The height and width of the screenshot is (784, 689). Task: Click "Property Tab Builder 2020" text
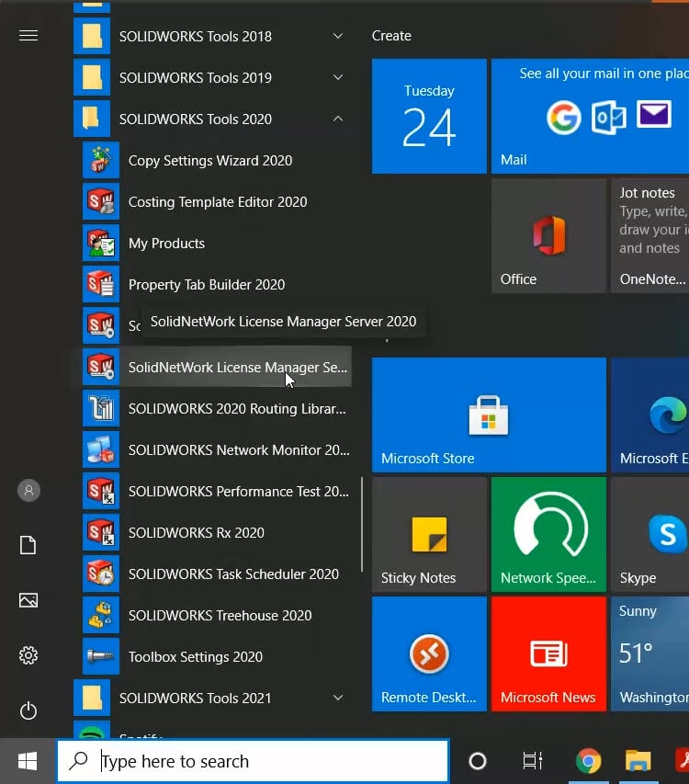tap(207, 285)
